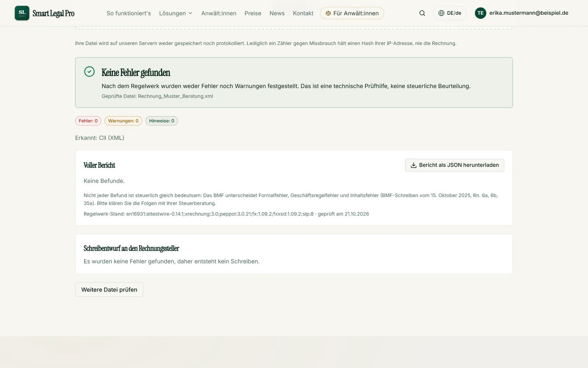Go to Anwält:innen in navigation
Image resolution: width=588 pixels, height=368 pixels.
click(219, 13)
